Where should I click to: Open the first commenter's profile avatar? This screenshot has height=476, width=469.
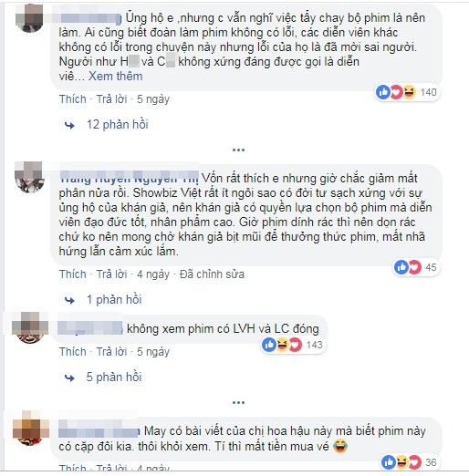(29, 18)
